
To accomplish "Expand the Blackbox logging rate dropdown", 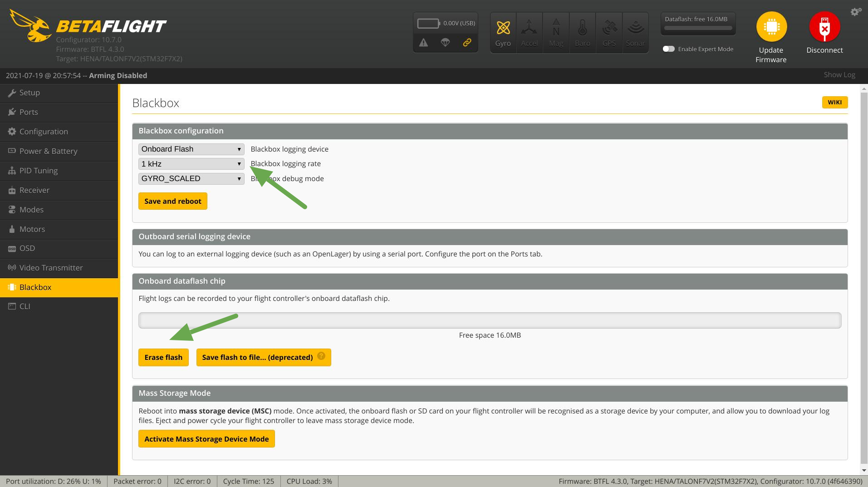I will click(x=191, y=164).
